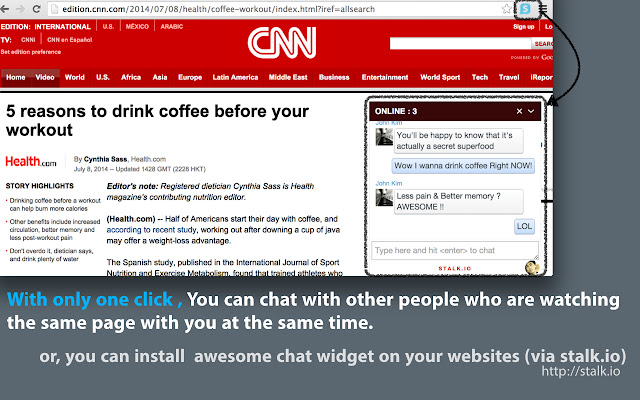Click the browser back arrow
Viewport: 640px width, 400px height.
pos(4,9)
